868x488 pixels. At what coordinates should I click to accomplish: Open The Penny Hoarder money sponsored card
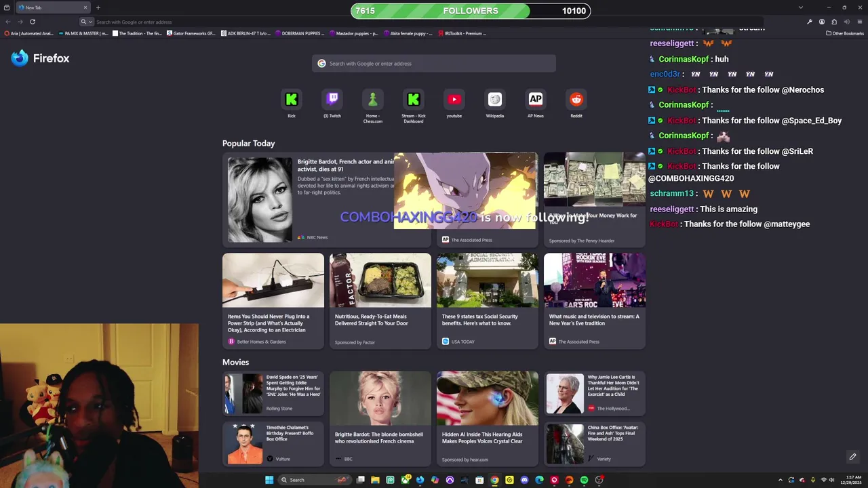tap(595, 200)
